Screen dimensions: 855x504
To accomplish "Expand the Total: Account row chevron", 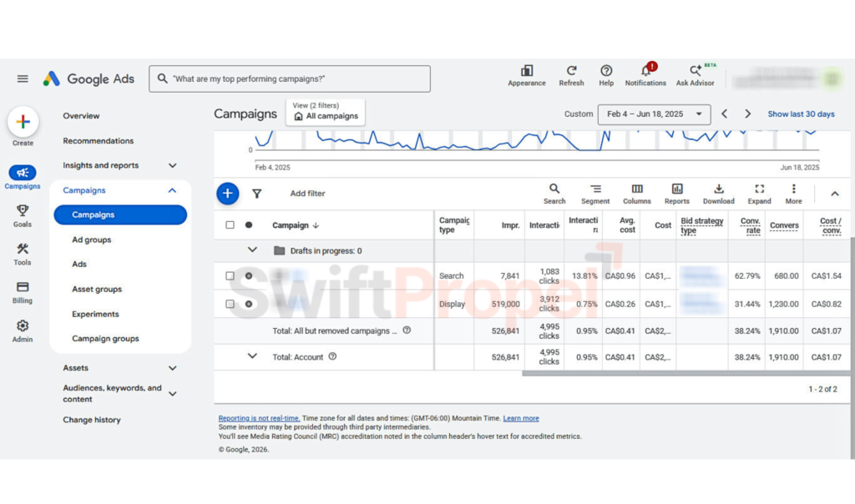I will [252, 355].
